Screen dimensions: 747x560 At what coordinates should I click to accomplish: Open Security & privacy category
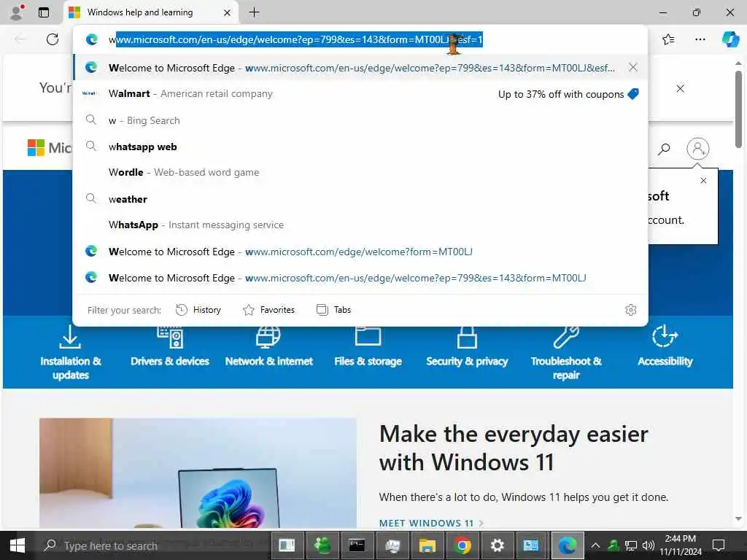(x=467, y=346)
